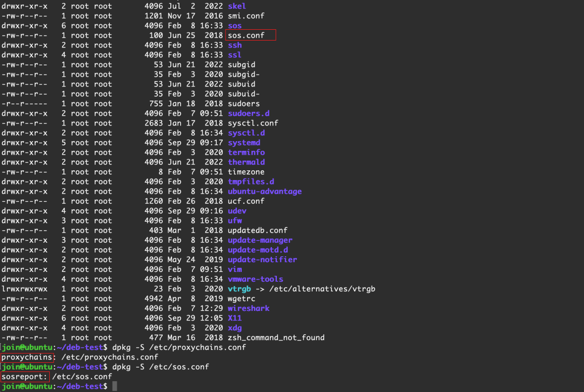Click the ubuntu-advantage directory name
584x392 pixels.
264,191
